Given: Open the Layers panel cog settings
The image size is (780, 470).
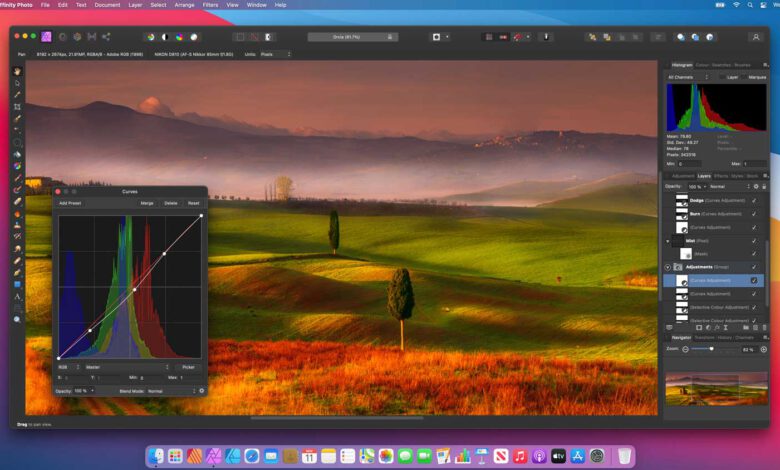Looking at the screenshot, I should tap(756, 187).
